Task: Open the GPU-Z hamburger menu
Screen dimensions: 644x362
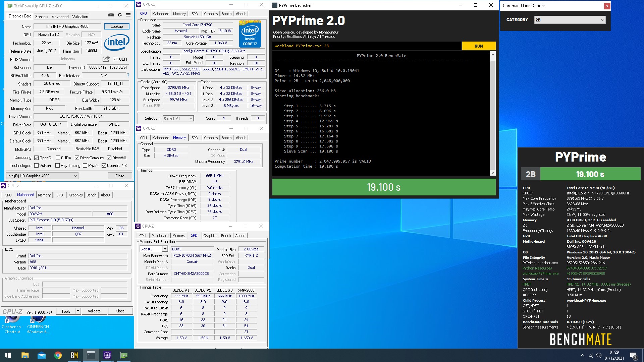Action: (x=128, y=15)
